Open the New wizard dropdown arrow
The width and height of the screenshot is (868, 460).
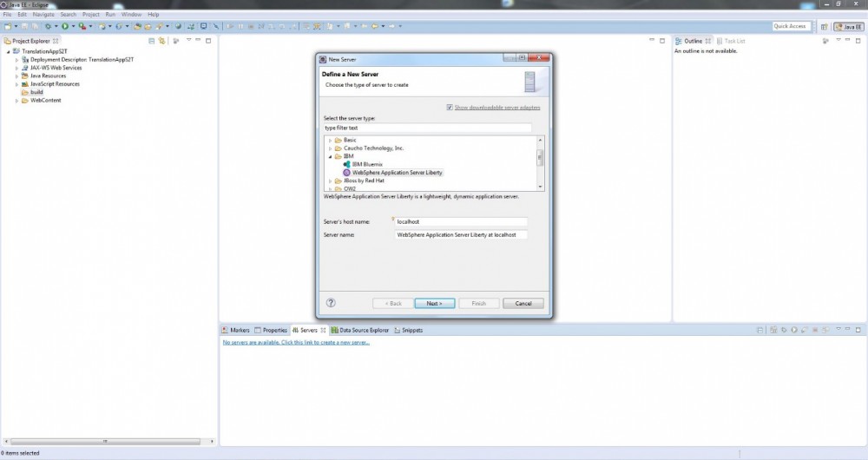(x=16, y=26)
